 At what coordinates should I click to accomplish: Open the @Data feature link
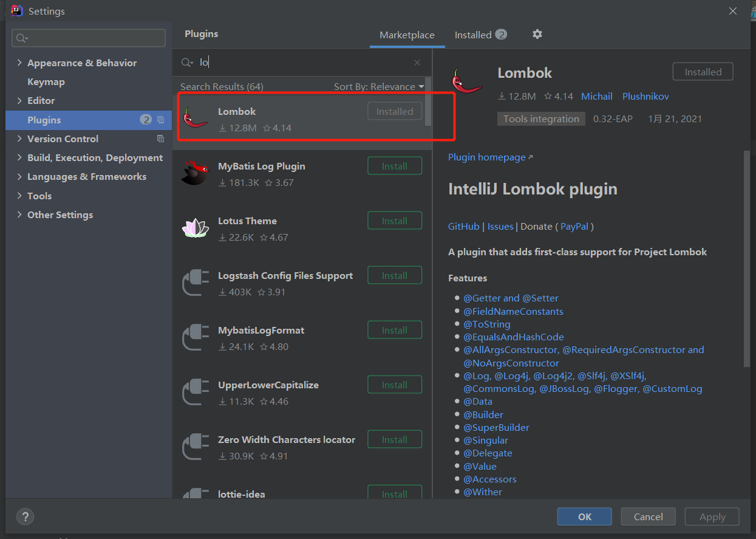point(478,401)
